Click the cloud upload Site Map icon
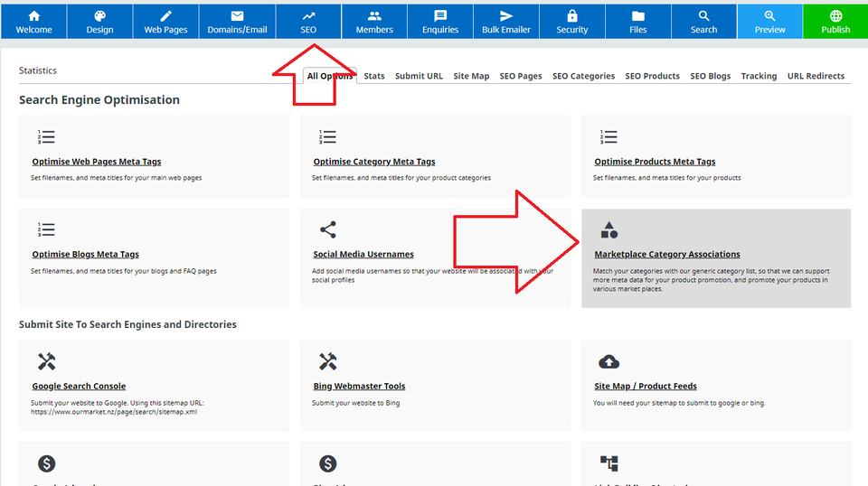 (x=609, y=361)
